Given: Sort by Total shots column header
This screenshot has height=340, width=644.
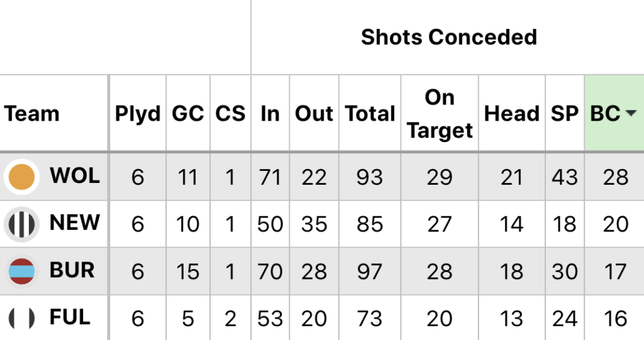Looking at the screenshot, I should (x=370, y=114).
